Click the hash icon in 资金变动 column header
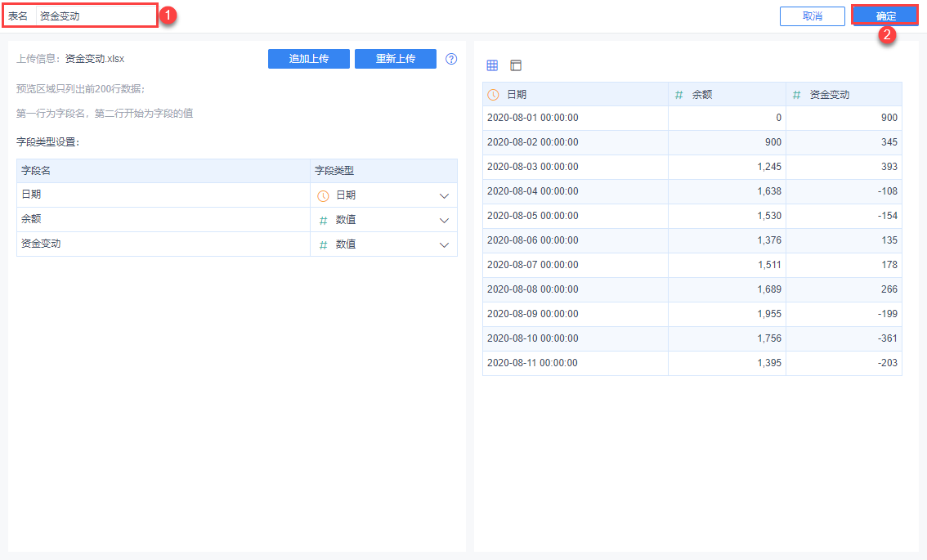Viewport: 927px width, 560px height. [x=796, y=95]
